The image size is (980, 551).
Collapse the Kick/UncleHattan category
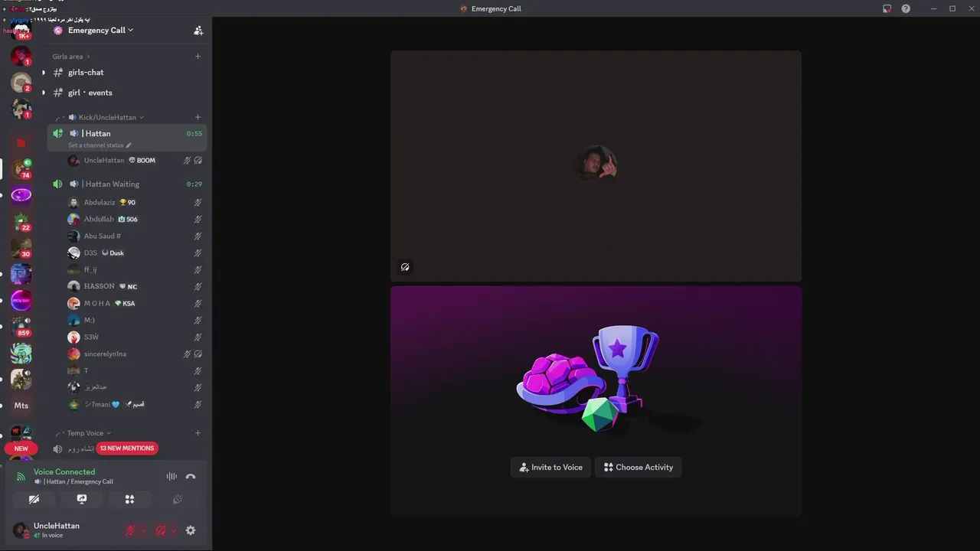click(106, 117)
